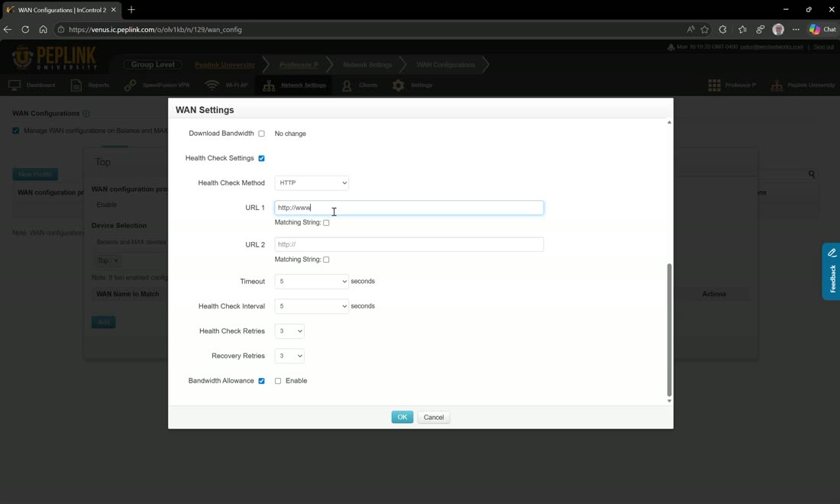
Task: Open the Edge profile avatar
Action: point(778,30)
